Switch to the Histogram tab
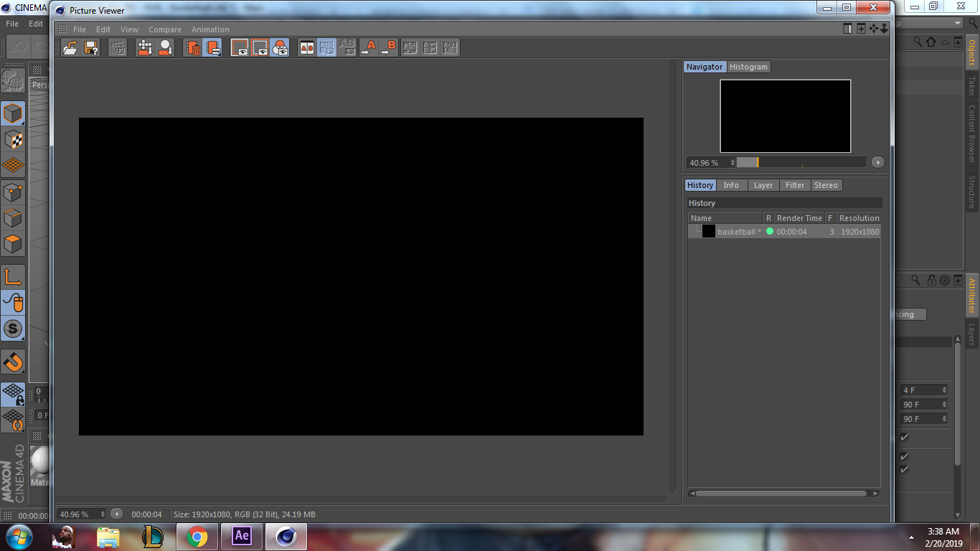 coord(748,66)
